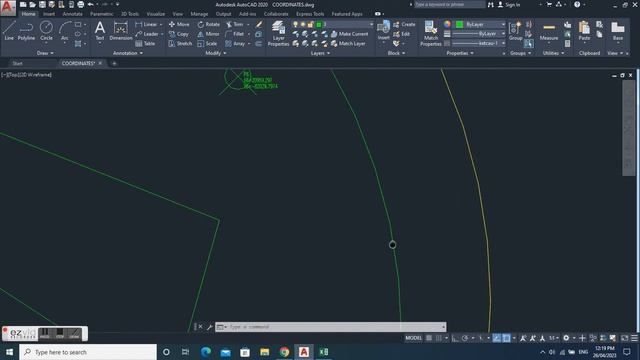Switch to the Manage ribbon tab
This screenshot has height=360, width=640.
199,14
